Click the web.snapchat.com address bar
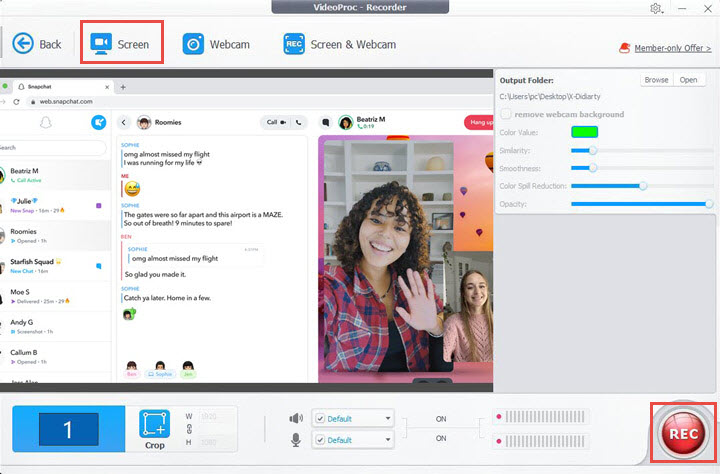 tap(66, 102)
